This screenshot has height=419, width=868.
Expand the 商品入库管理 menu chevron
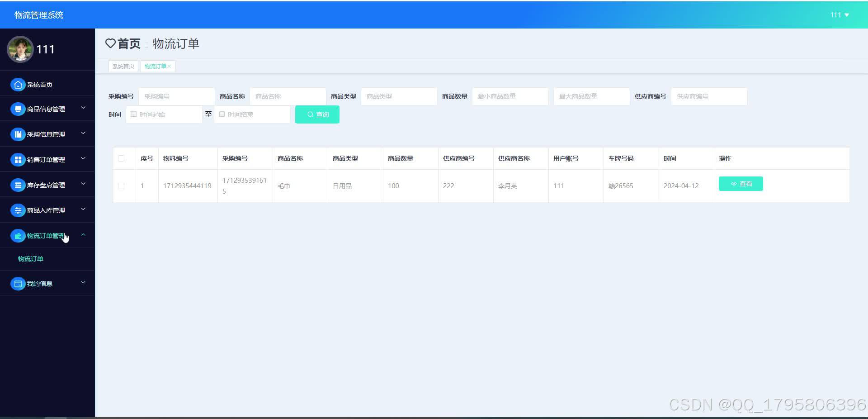pyautogui.click(x=83, y=209)
